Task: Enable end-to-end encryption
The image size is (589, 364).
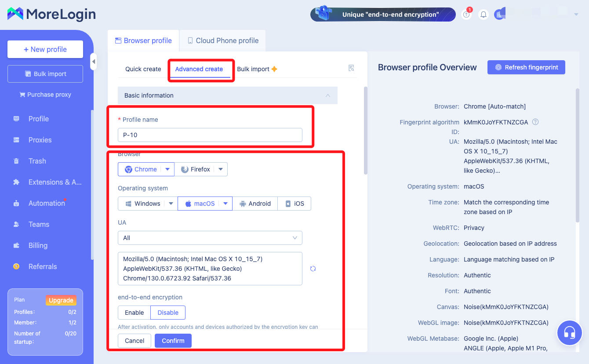Action: pyautogui.click(x=134, y=313)
